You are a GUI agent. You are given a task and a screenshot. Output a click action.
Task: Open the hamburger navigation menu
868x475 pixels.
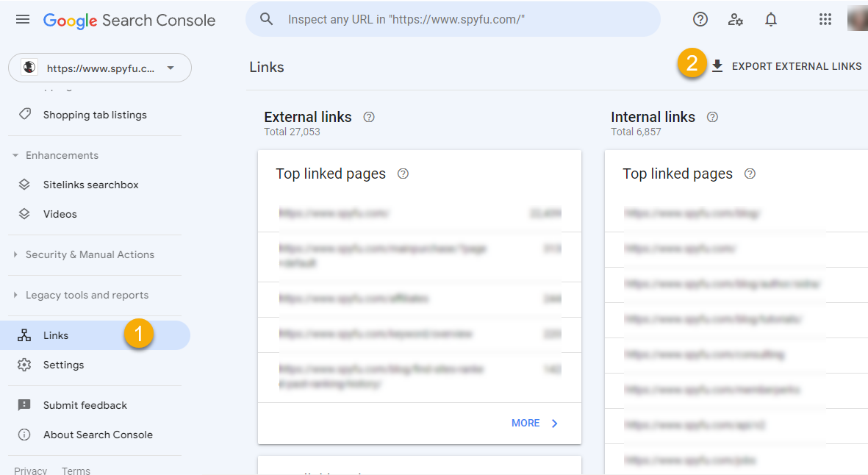23,20
